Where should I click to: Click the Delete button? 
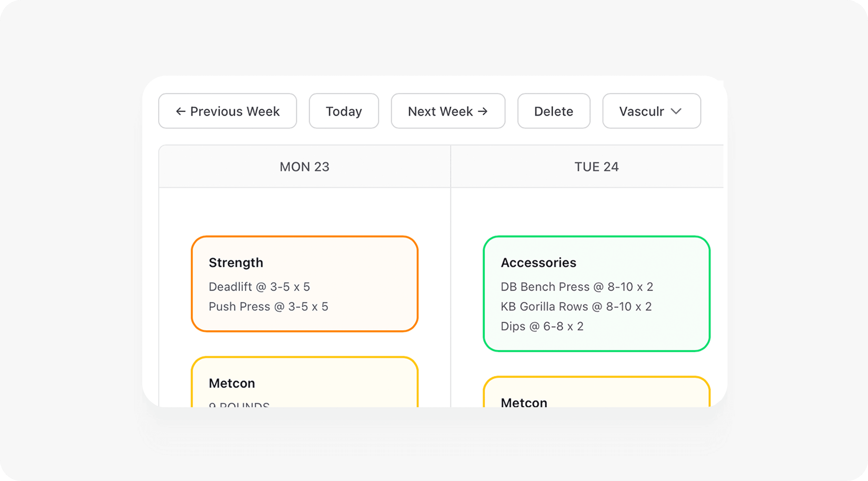(x=554, y=111)
